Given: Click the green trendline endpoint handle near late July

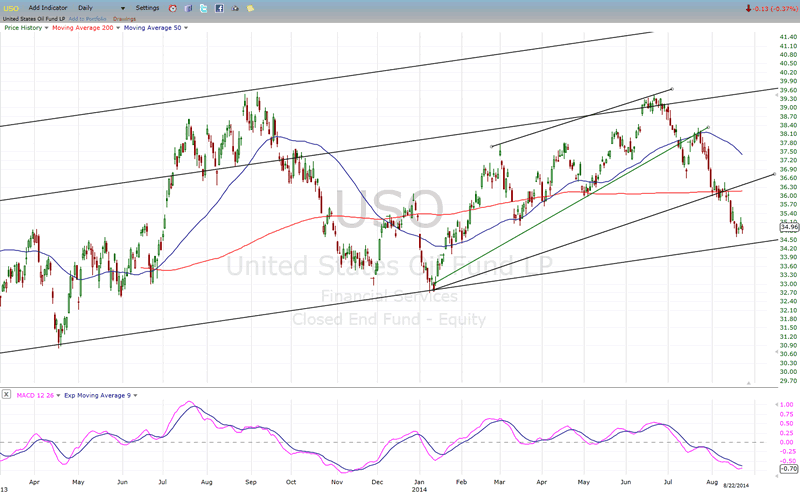Looking at the screenshot, I should 708,127.
